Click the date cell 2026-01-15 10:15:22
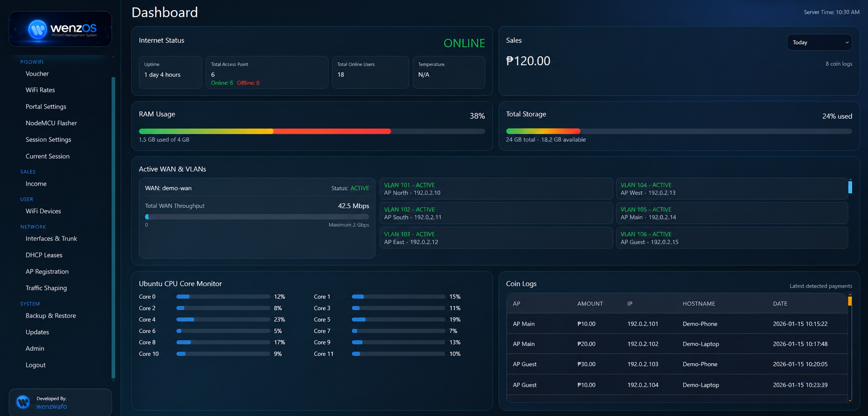This screenshot has height=416, width=868. [800, 324]
